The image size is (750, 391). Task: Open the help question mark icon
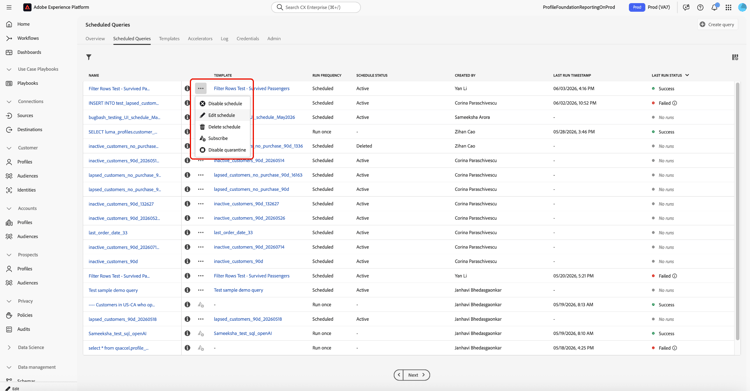(700, 8)
